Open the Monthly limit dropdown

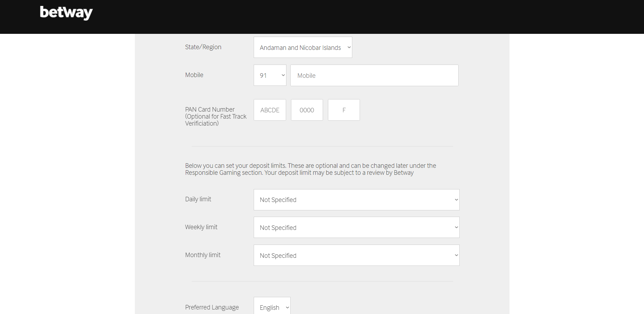tap(356, 255)
